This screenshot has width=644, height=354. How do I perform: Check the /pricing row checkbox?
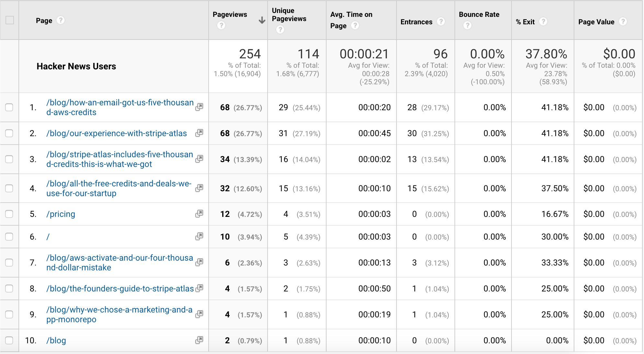pos(9,214)
